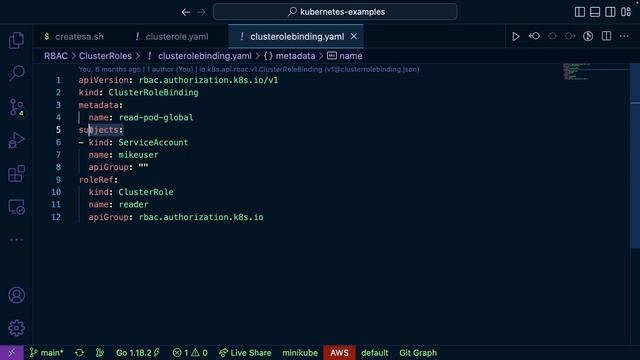Open the remote window indicator
Viewport: 640px width, 360px height.
coord(12,353)
